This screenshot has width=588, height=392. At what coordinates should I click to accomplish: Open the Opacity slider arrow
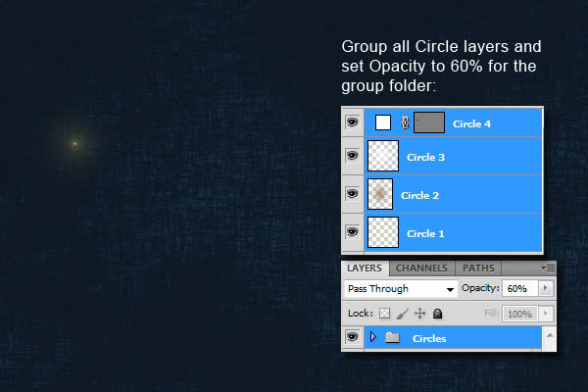[x=545, y=289]
